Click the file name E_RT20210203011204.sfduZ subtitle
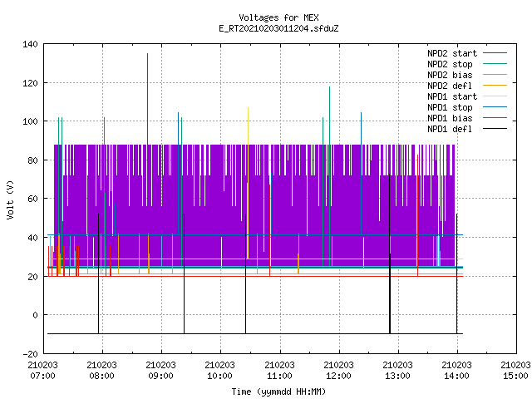Screen dimensions: 532x399 pyautogui.click(x=279, y=28)
